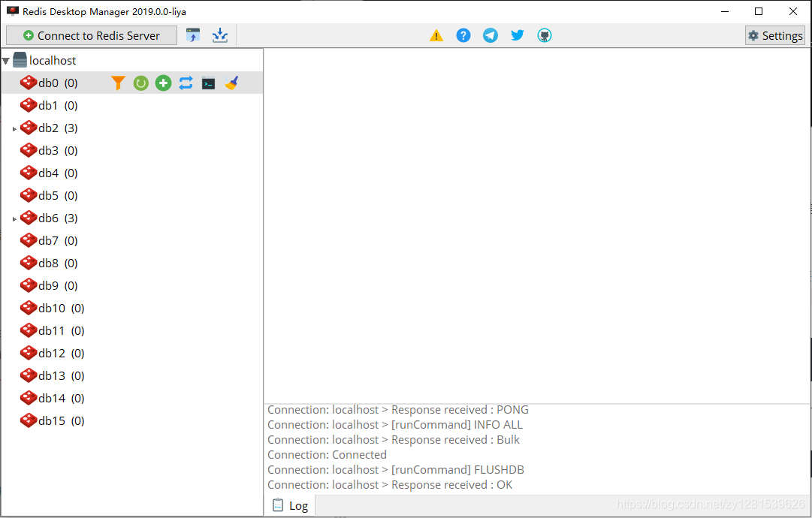Open the blue question mark help icon
The image size is (812, 518).
[463, 36]
